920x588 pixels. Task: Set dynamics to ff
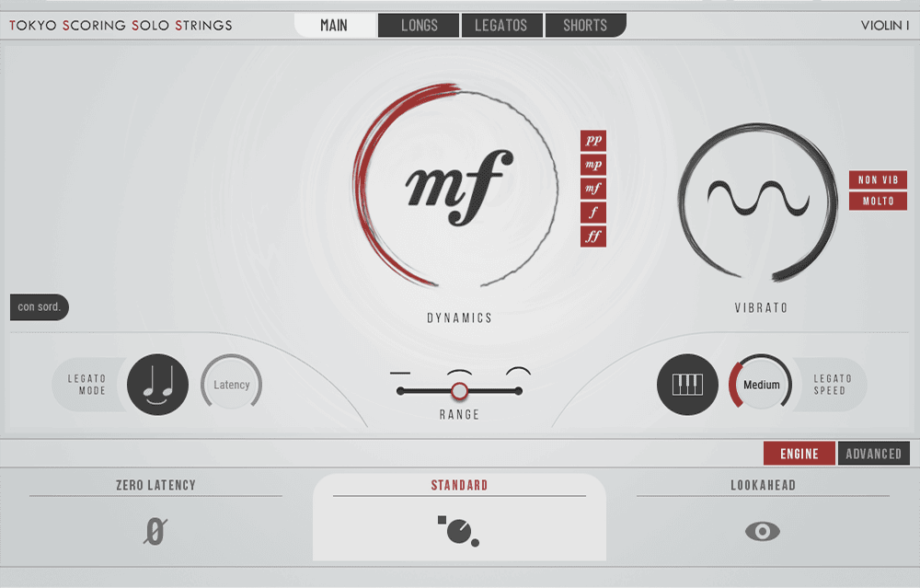(x=593, y=236)
